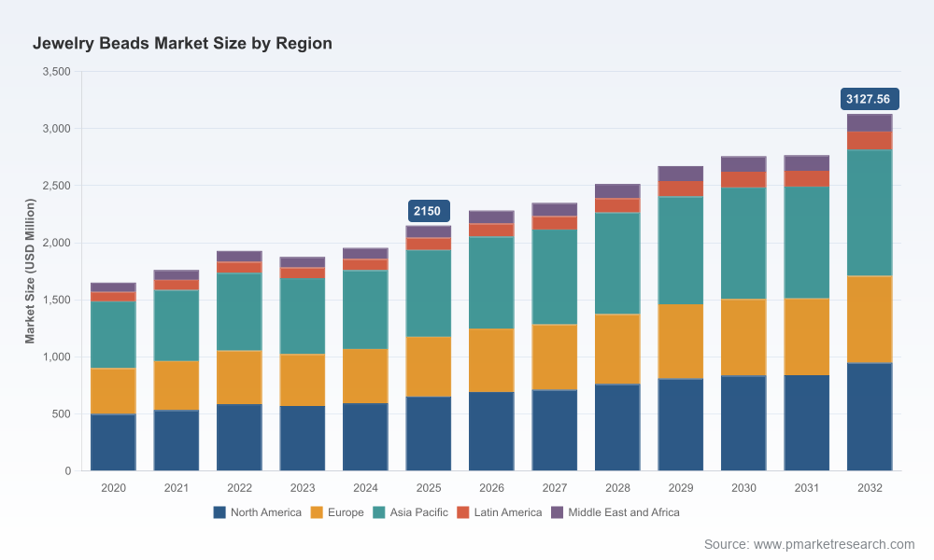Click the 2021 x-axis label

pyautogui.click(x=177, y=488)
